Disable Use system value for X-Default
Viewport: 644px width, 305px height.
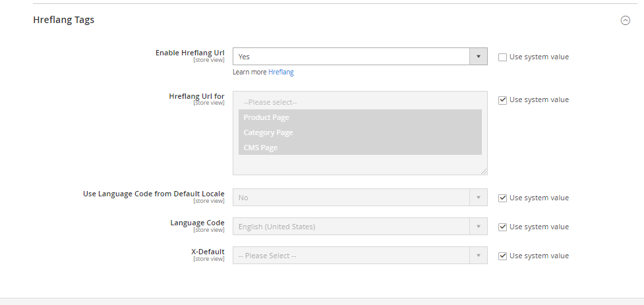click(x=503, y=256)
